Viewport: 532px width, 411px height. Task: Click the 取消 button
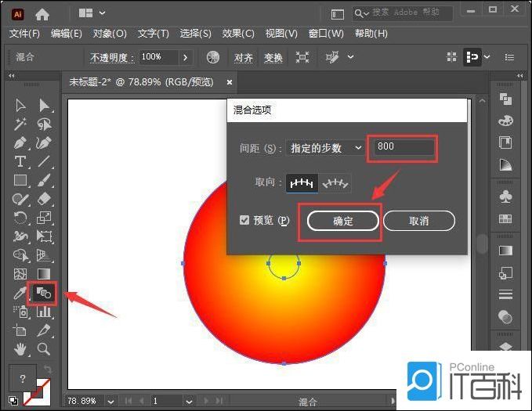[419, 221]
